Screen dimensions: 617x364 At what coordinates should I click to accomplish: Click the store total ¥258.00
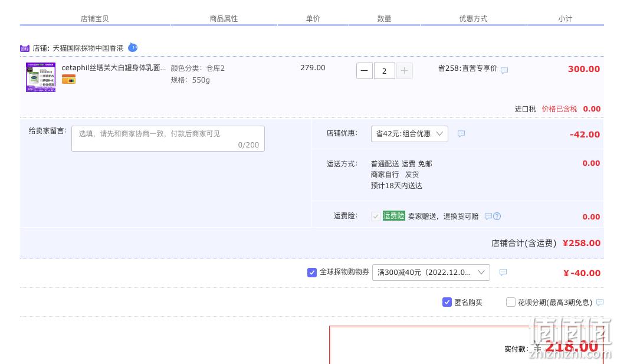pos(582,243)
